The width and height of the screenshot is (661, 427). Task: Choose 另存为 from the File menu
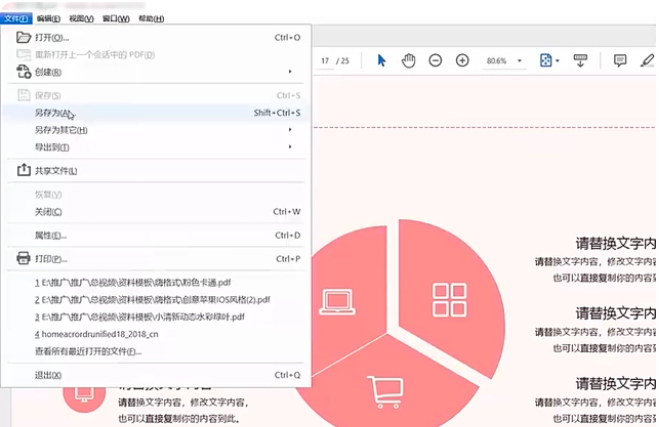(x=53, y=113)
